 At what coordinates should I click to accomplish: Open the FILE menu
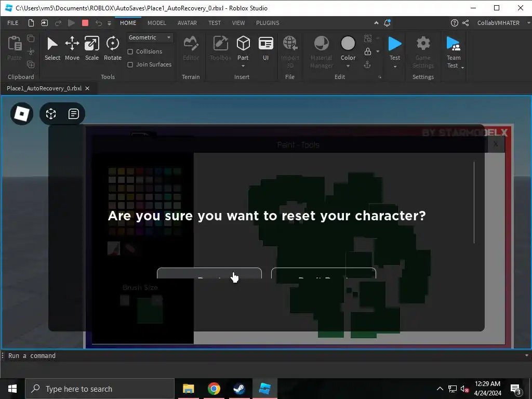(13, 23)
